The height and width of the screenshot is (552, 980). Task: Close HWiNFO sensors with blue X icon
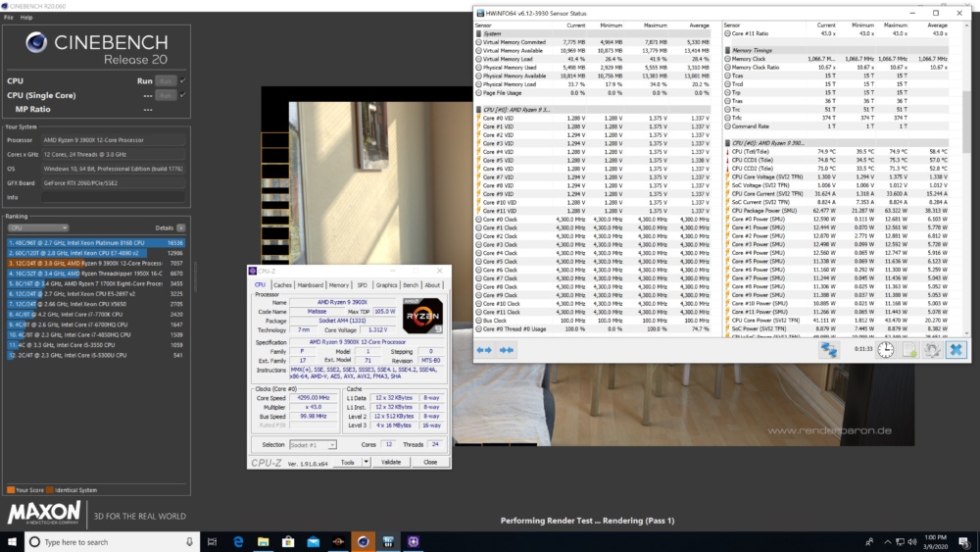[x=956, y=350]
